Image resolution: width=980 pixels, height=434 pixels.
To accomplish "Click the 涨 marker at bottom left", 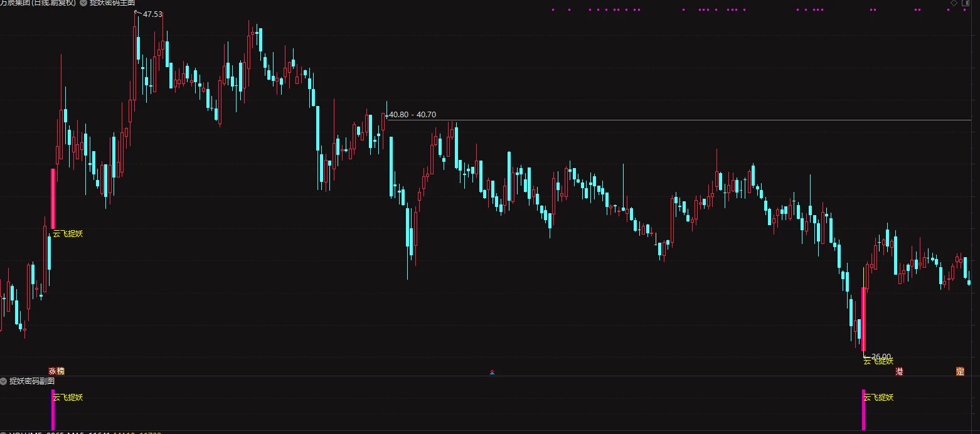I will [x=53, y=371].
